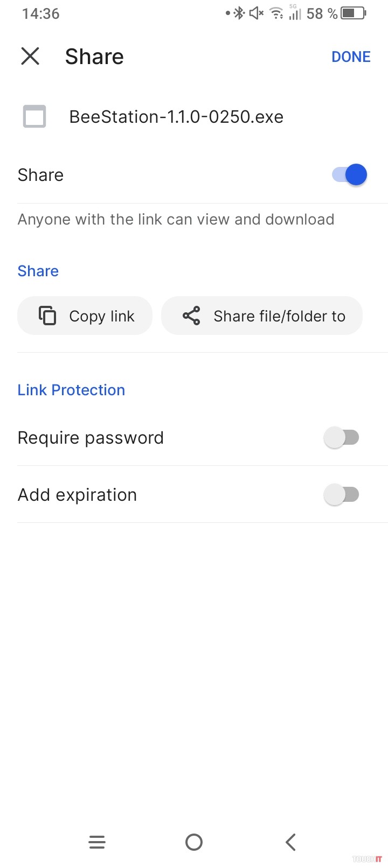Tap the DONE button
388x868 pixels.
[x=351, y=57]
